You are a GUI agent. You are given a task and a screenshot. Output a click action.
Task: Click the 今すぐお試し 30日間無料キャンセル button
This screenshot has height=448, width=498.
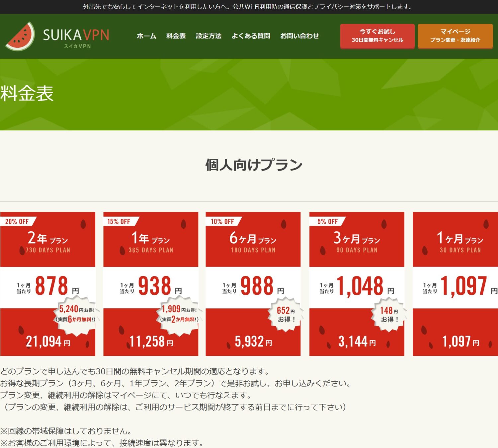pos(377,36)
